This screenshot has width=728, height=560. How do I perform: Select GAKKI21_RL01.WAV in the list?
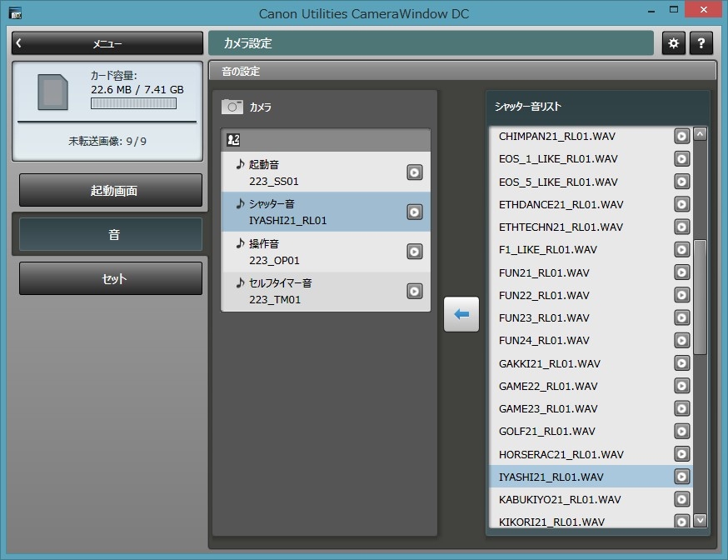(591, 363)
